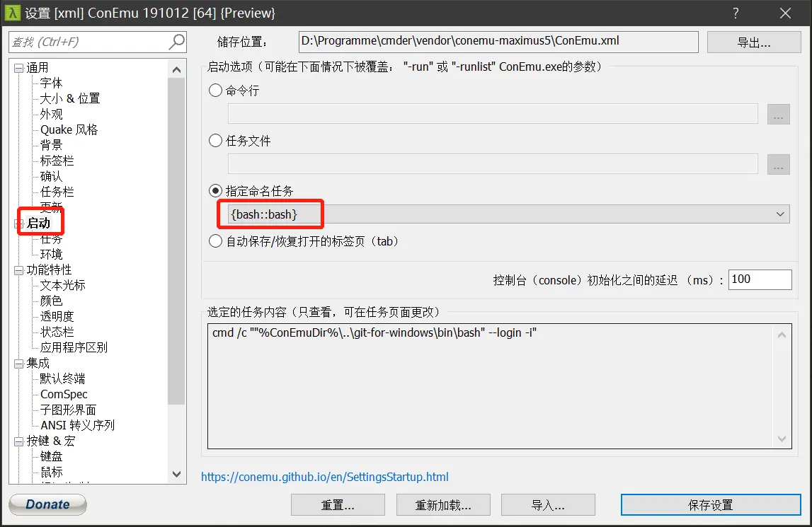
Task: Select the 通用 tree item
Action: click(x=38, y=68)
